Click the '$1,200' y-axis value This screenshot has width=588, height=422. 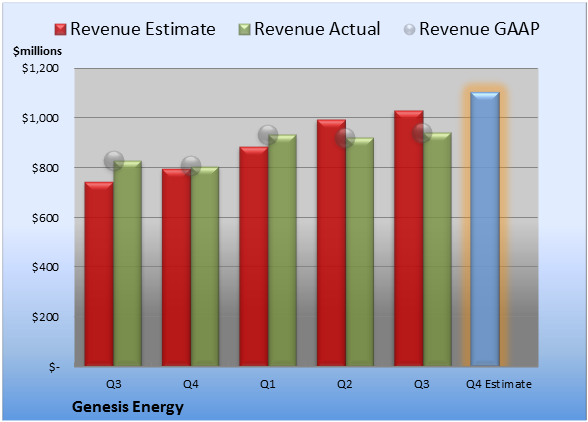click(x=40, y=68)
